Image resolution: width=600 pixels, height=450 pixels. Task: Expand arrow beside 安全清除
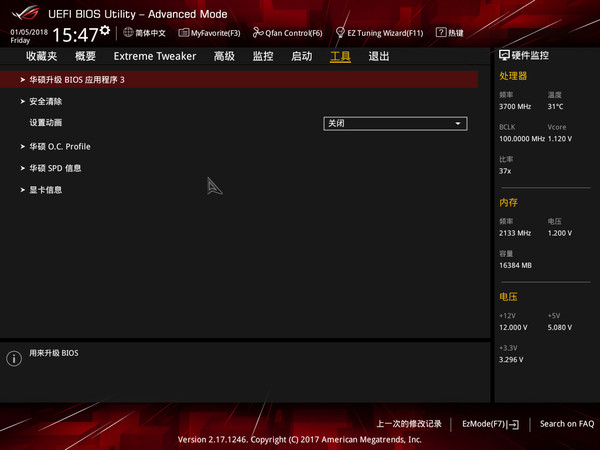pos(23,101)
